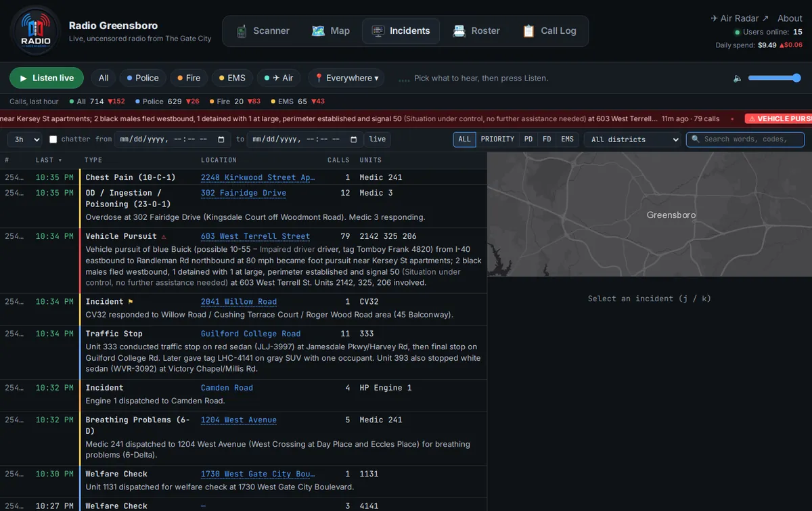812x511 pixels.
Task: Open the Scanner tab
Action: tap(263, 31)
